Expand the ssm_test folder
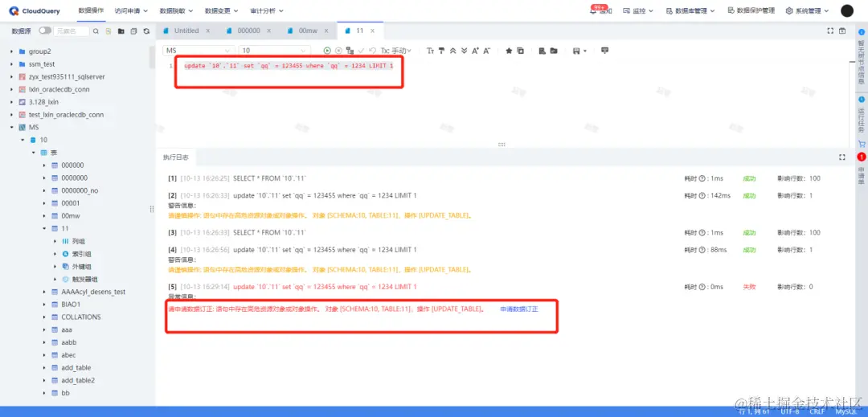Image resolution: width=868 pixels, height=417 pixels. pyautogui.click(x=11, y=64)
